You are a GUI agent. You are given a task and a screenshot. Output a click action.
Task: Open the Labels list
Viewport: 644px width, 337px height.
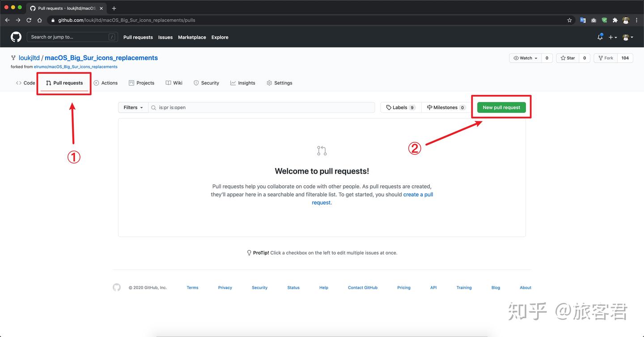pyautogui.click(x=401, y=107)
